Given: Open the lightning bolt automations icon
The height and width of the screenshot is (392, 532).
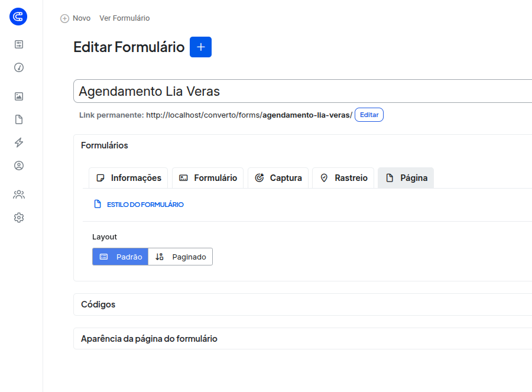Looking at the screenshot, I should [19, 142].
